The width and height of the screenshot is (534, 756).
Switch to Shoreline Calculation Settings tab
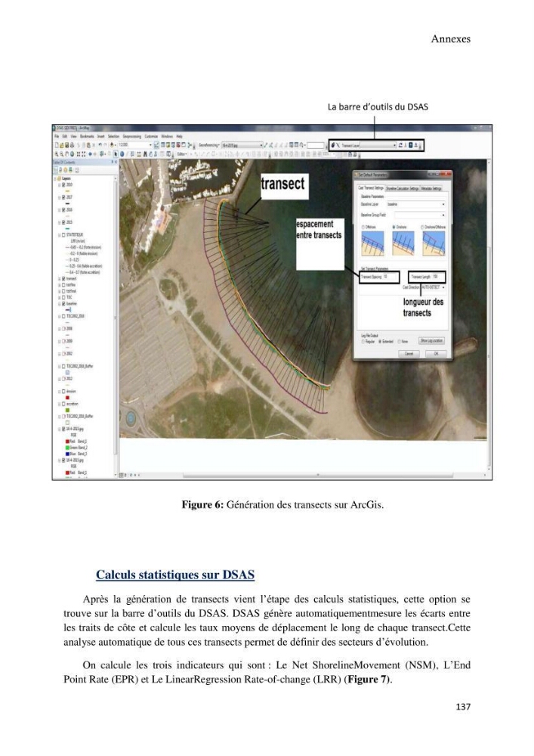coord(402,188)
